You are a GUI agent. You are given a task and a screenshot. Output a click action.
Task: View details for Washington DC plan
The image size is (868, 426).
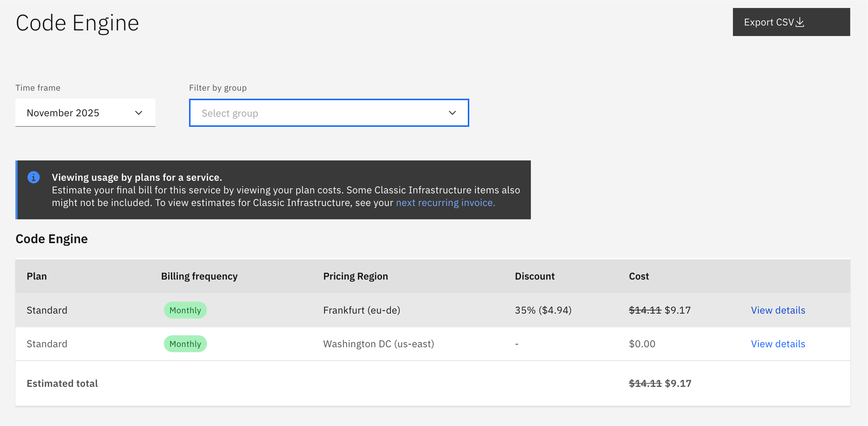coord(778,344)
